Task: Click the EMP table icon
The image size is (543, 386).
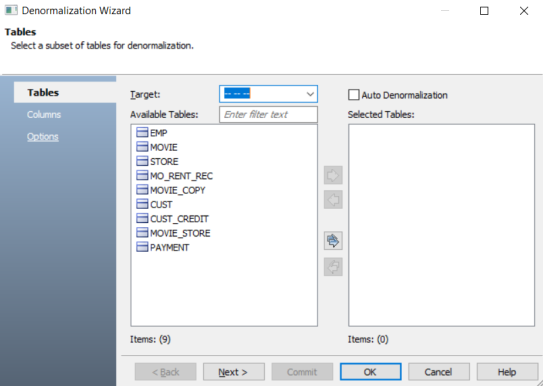Action: 142,132
